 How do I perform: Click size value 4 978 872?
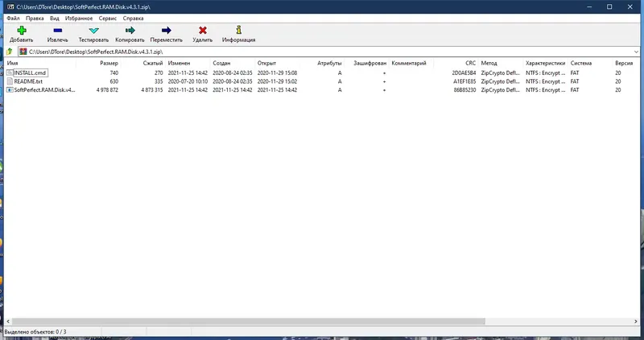point(107,90)
